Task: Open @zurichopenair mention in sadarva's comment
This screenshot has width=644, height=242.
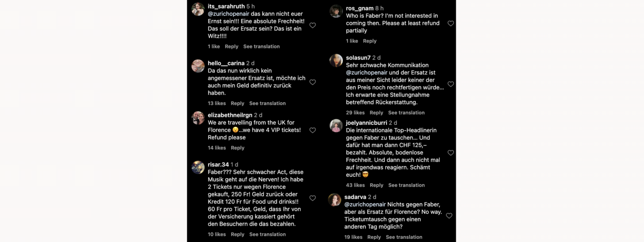Action: tap(365, 204)
